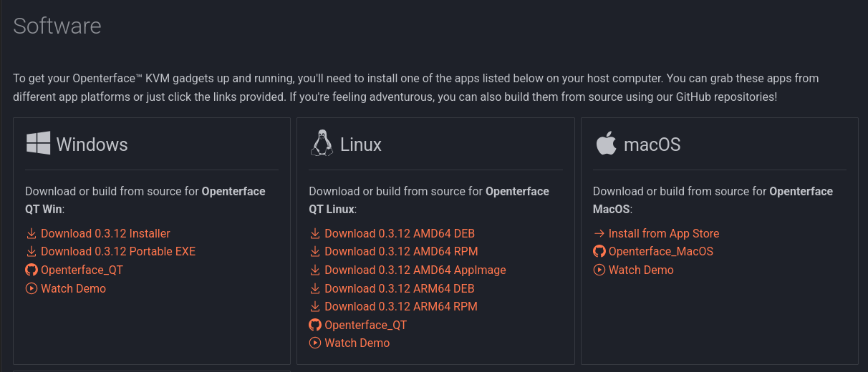
Task: Click the Linux card title
Action: (361, 145)
